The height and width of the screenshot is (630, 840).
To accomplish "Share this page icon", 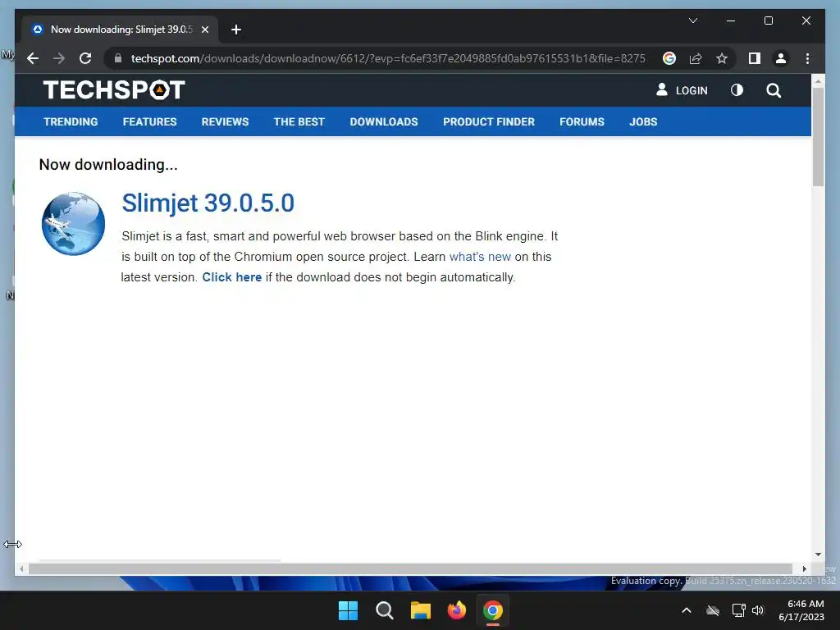I will [x=696, y=58].
